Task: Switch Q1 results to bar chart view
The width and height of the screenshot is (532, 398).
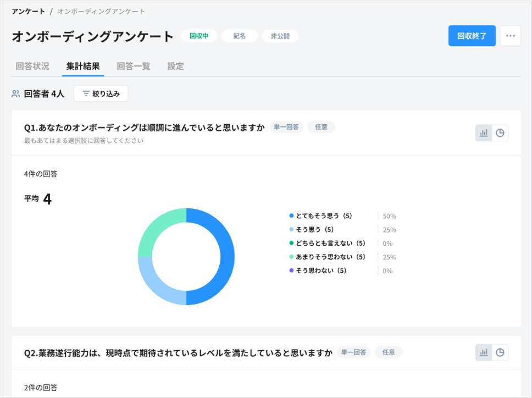Action: [484, 132]
